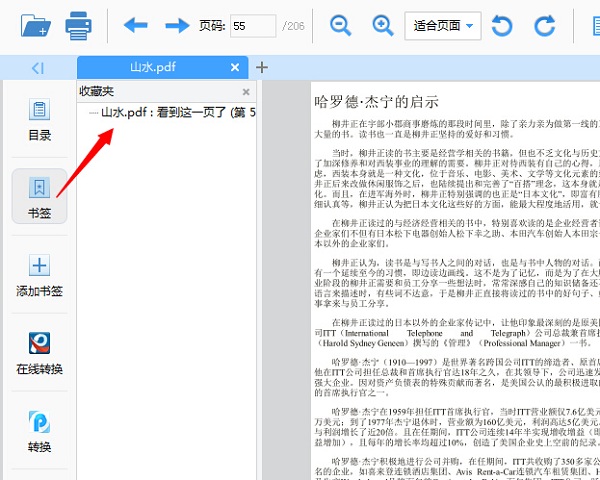The image size is (600, 480).
Task: Click the 收藏夹 panel title
Action: (96, 91)
